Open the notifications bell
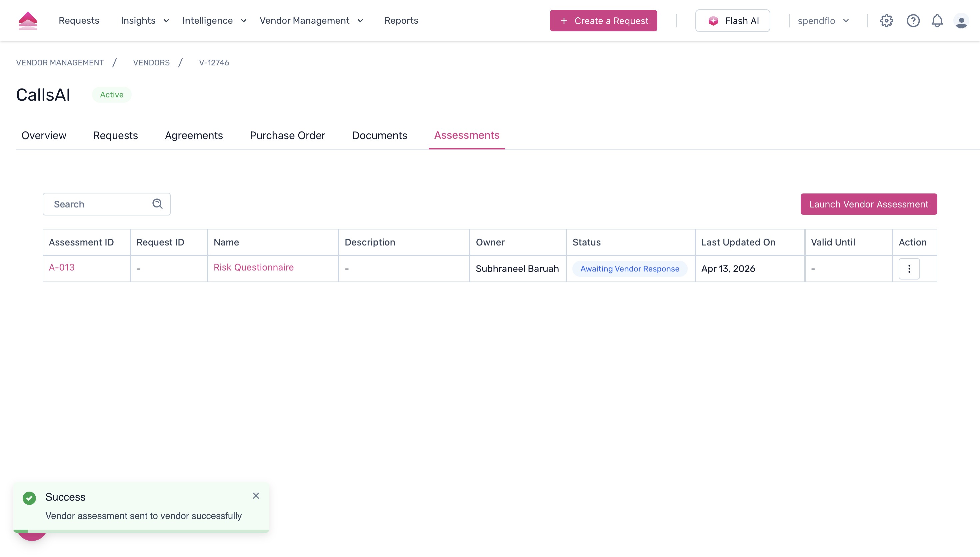Screen dimensions: 980x557 tap(937, 21)
